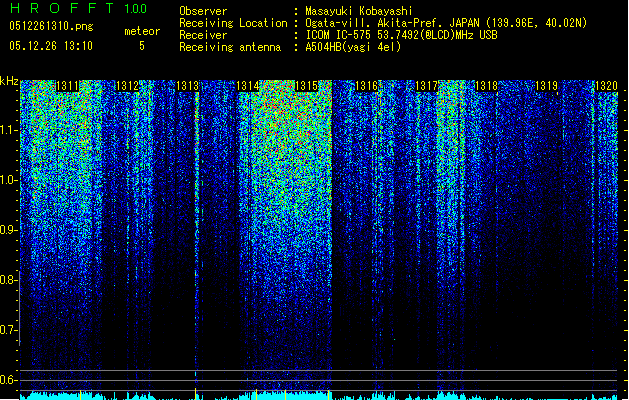Click the 0.7 kHz axis label
The width and height of the screenshot is (629, 400).
click(x=9, y=330)
